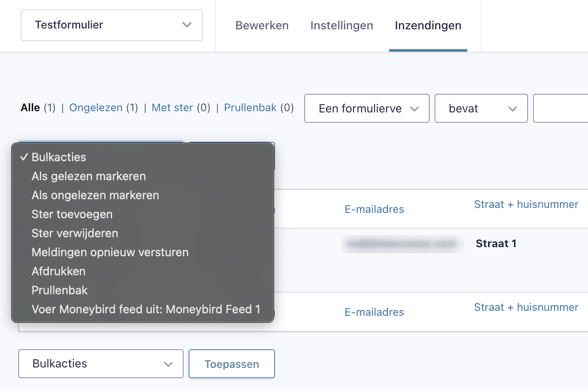Pick 'Ster verwijderen' from bulk actions
The height and width of the screenshot is (391, 588).
pos(75,234)
